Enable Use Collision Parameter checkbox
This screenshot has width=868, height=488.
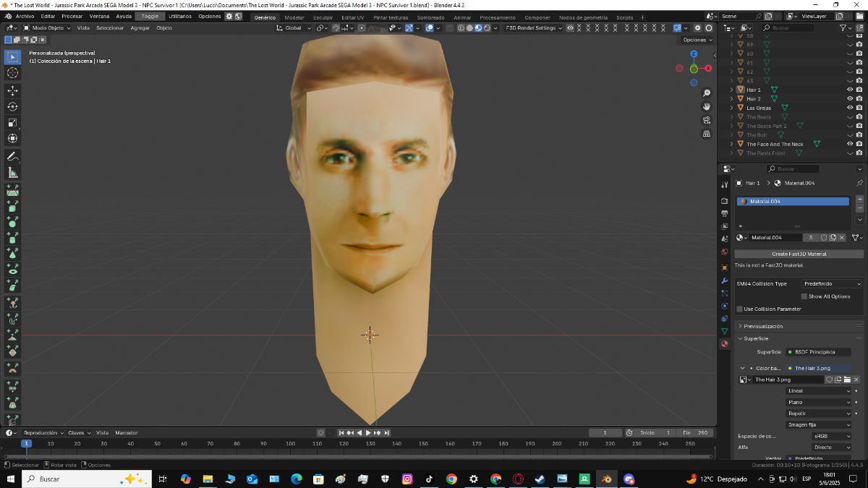click(x=740, y=309)
